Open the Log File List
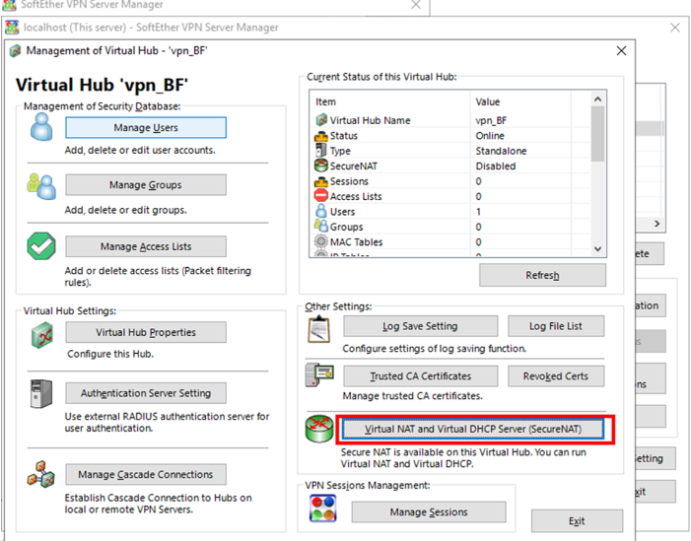Screen dimensions: 691x541 (555, 326)
